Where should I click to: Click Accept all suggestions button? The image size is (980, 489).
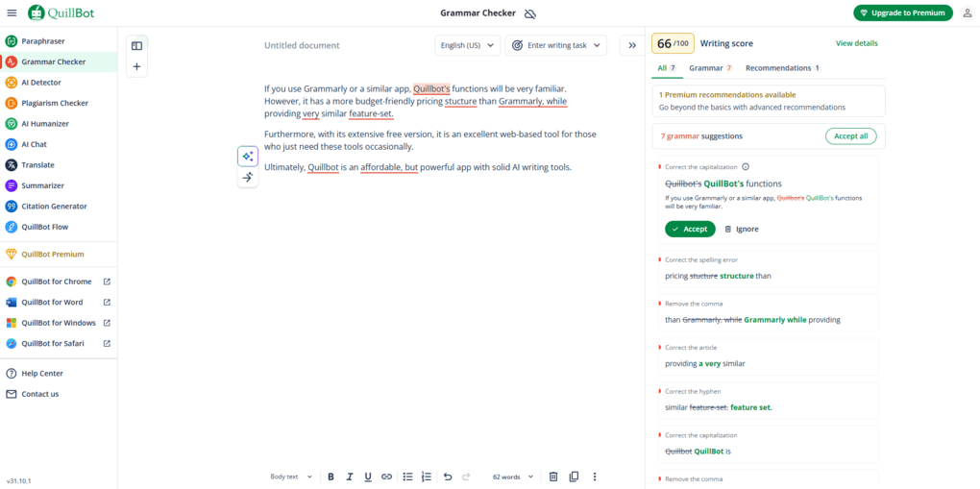[x=850, y=135]
